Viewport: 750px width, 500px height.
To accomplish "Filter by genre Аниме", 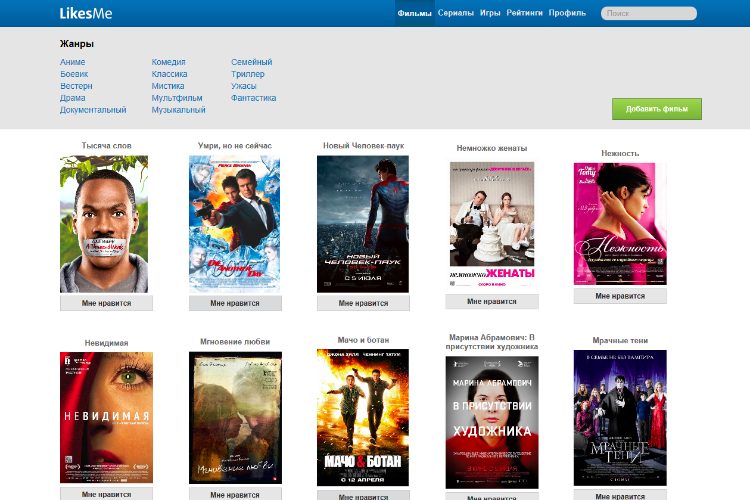I will pyautogui.click(x=73, y=62).
